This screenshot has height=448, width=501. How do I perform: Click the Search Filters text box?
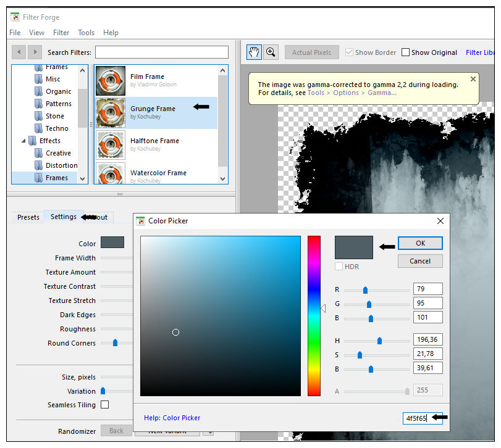pos(162,52)
